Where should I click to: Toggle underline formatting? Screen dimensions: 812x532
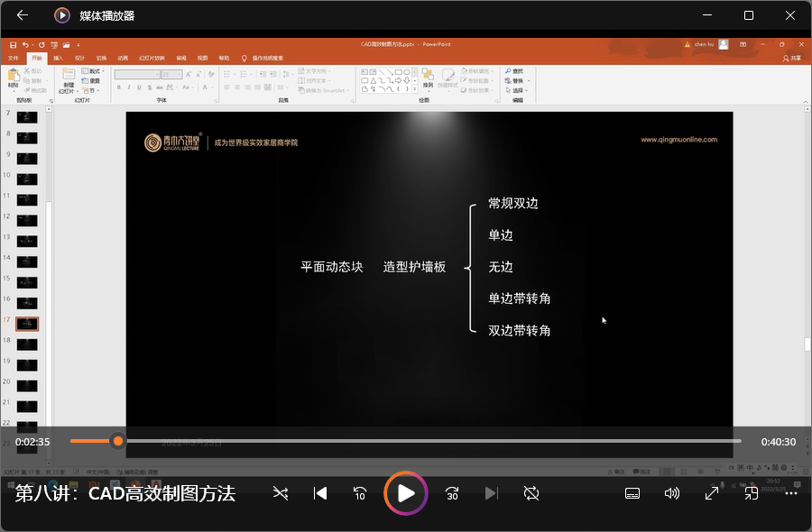coord(139,87)
